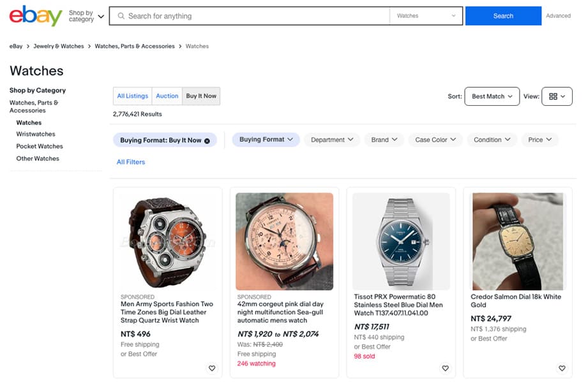The image size is (588, 382).
Task: Click heart icon on Tissot PRX listing
Action: click(445, 368)
